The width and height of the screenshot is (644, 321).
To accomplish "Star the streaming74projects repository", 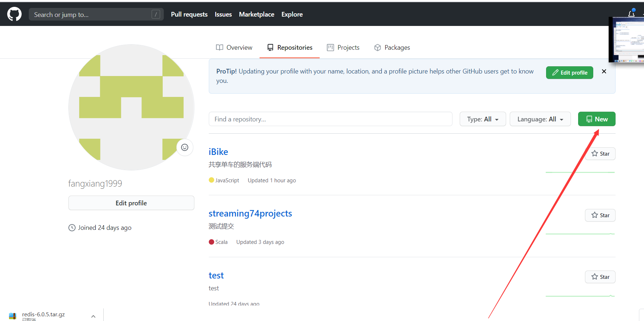I will pos(600,215).
